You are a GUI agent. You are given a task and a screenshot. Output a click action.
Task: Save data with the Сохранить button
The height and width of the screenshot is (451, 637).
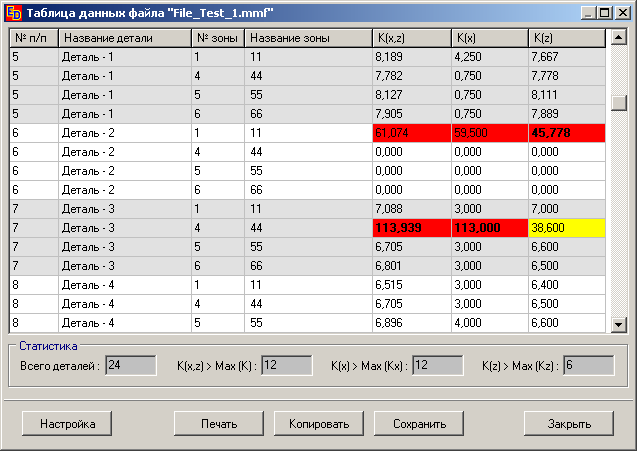pyautogui.click(x=419, y=423)
